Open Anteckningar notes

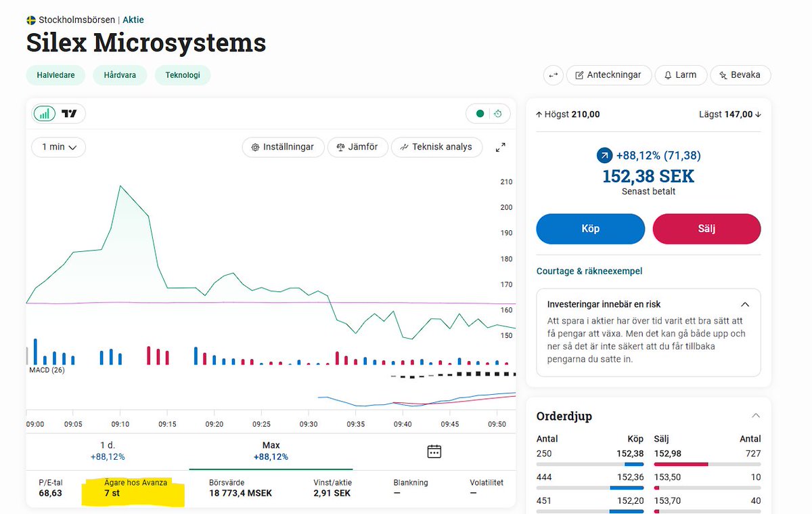(609, 75)
